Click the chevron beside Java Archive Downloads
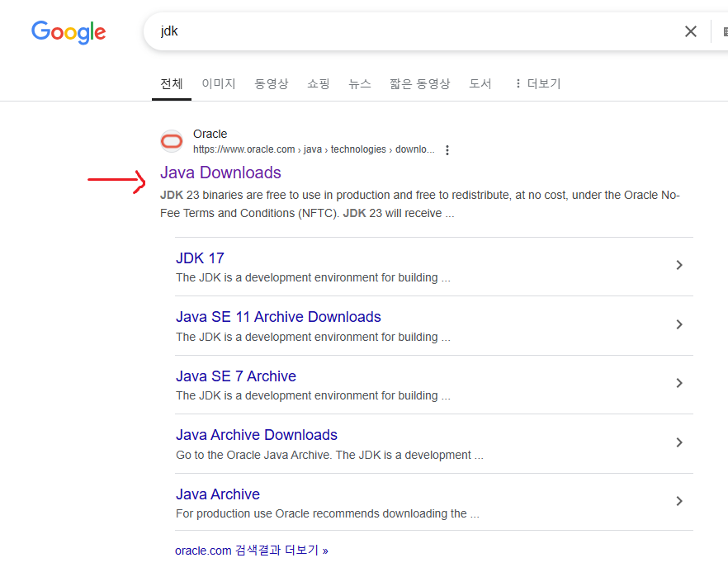The width and height of the screenshot is (728, 572). 679,442
